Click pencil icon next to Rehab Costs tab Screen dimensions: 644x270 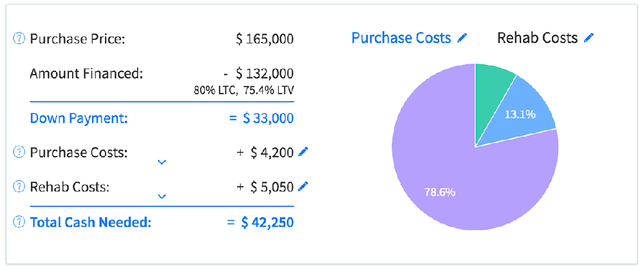coord(588,38)
